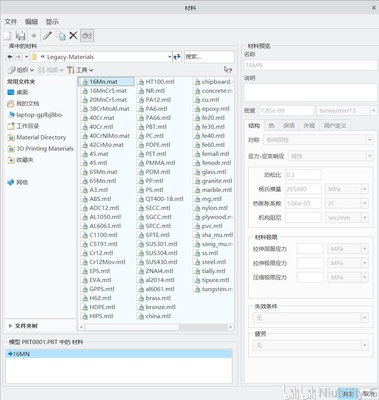
Task: Toggle the preview glasses icon
Action: [x=87, y=35]
